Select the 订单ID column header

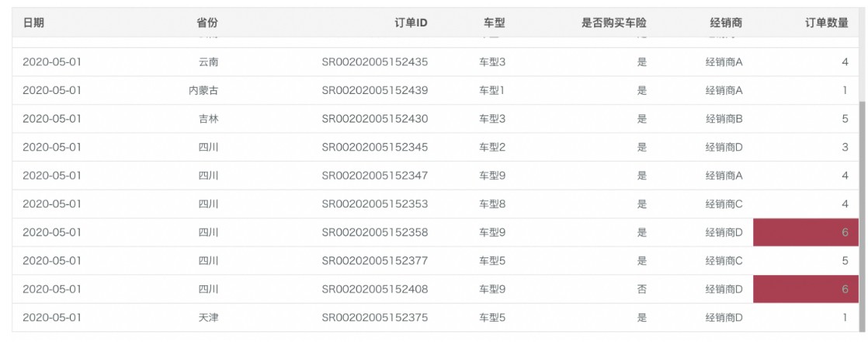[411, 23]
